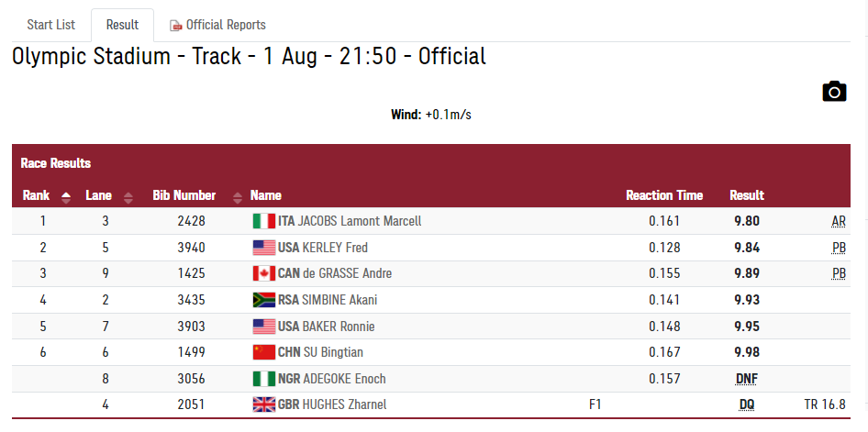The height and width of the screenshot is (432, 868).
Task: Sort results using the Rank arrows
Action: 66,196
